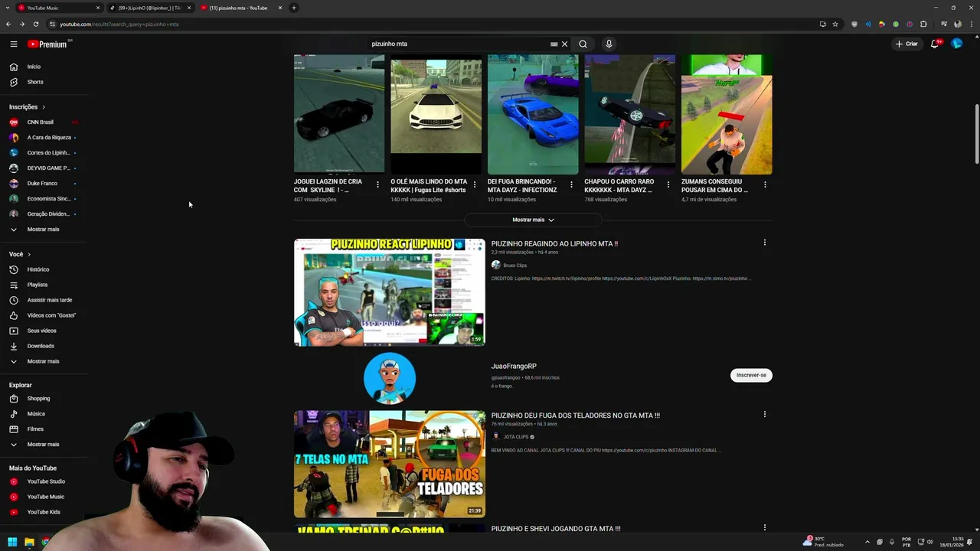Viewport: 980px width, 551px height.
Task: Open PIUZINHO DEU FUGA DOS TELADORES title
Action: coord(576,416)
